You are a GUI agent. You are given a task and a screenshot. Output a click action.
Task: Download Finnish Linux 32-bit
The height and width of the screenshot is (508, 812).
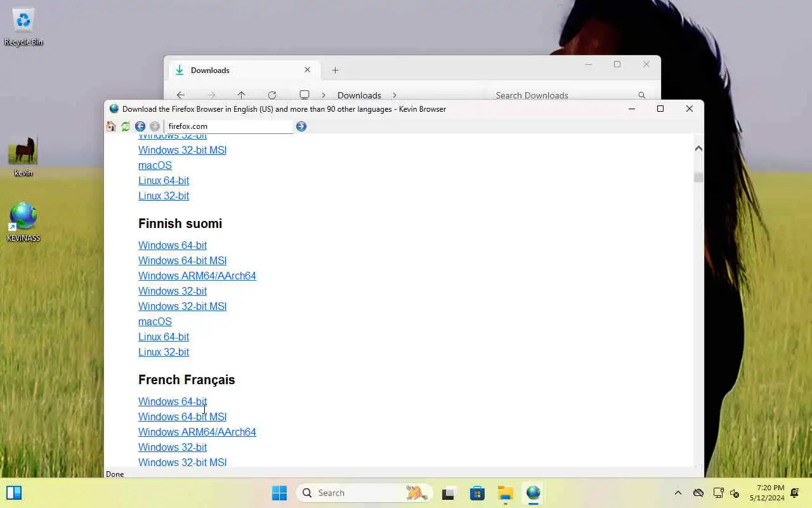pos(164,352)
